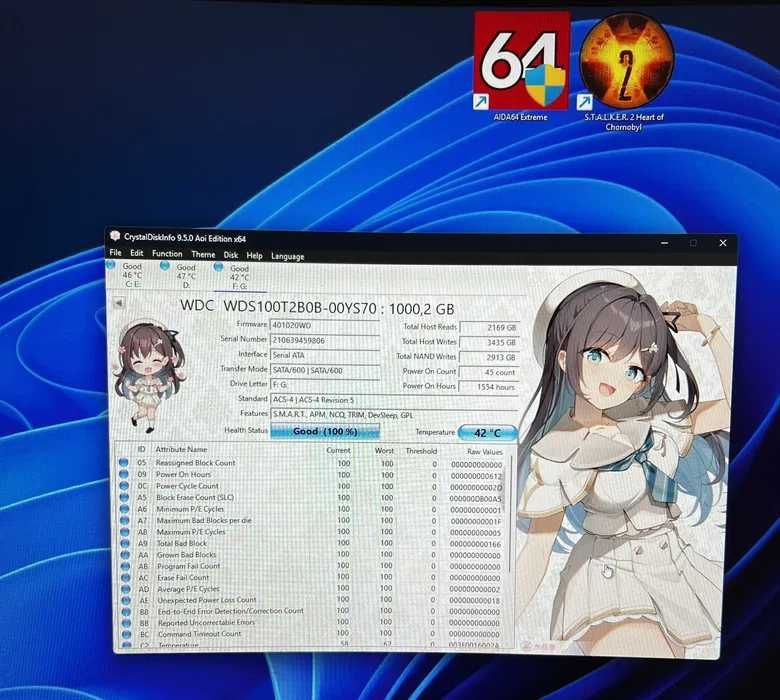Open the File menu

click(x=115, y=252)
